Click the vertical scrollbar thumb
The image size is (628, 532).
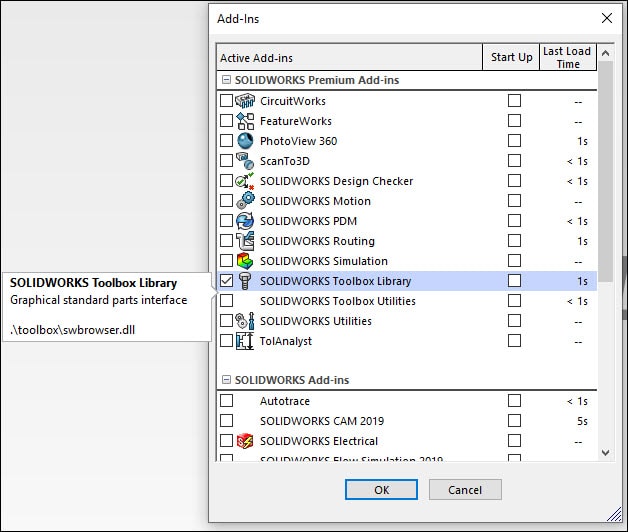pos(606,171)
